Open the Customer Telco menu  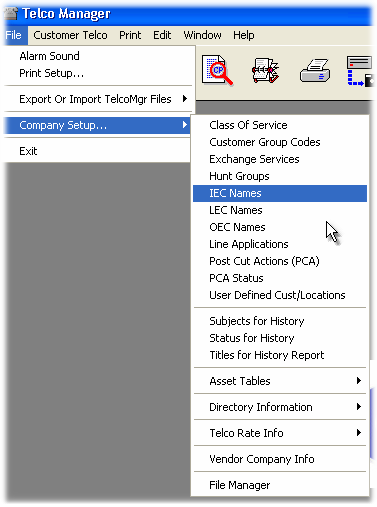(x=70, y=35)
